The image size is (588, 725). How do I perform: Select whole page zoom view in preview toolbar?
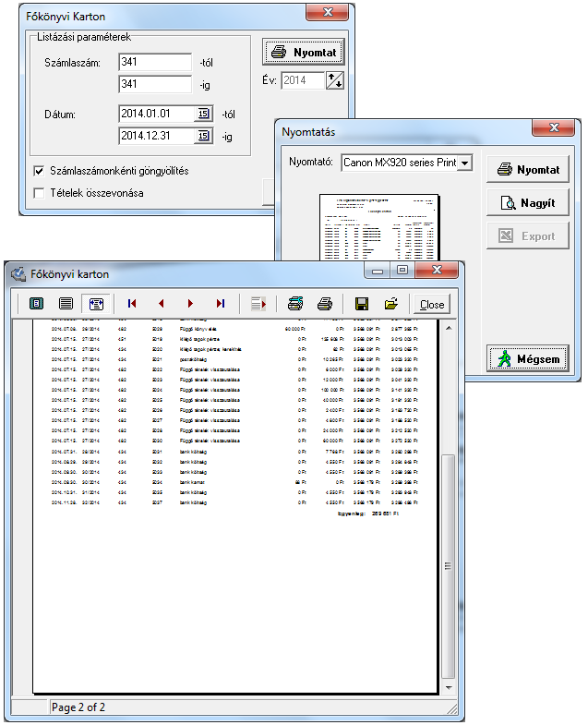[36, 304]
